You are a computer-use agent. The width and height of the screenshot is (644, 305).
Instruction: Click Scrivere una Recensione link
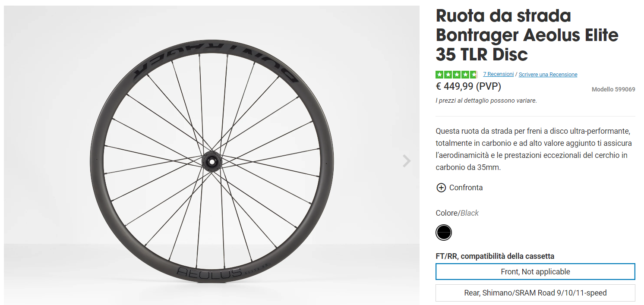click(548, 75)
